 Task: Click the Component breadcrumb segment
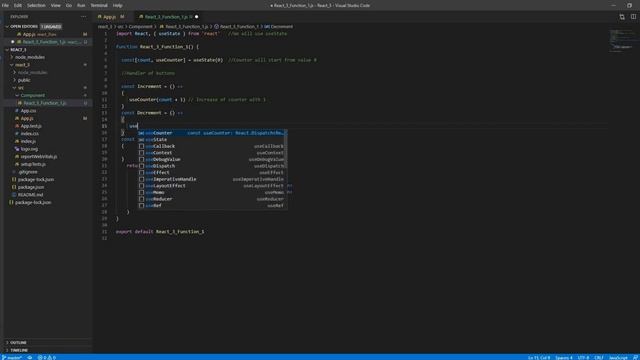click(x=140, y=27)
